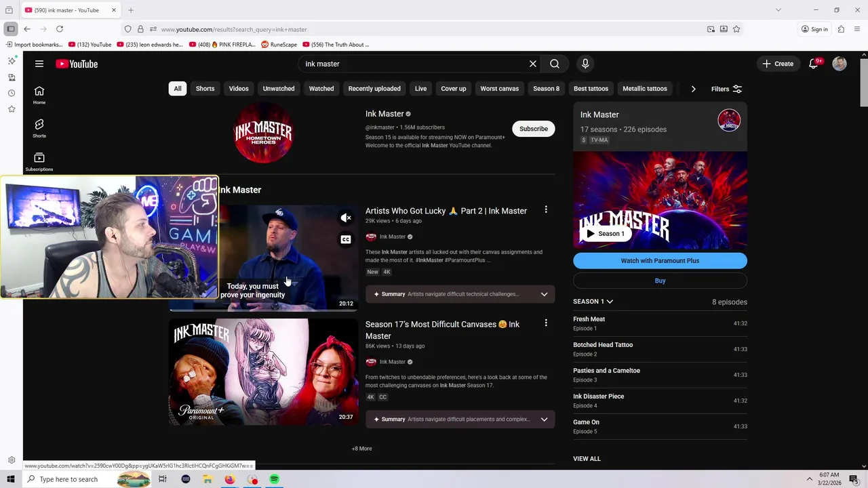Reload the page in the browser

60,29
